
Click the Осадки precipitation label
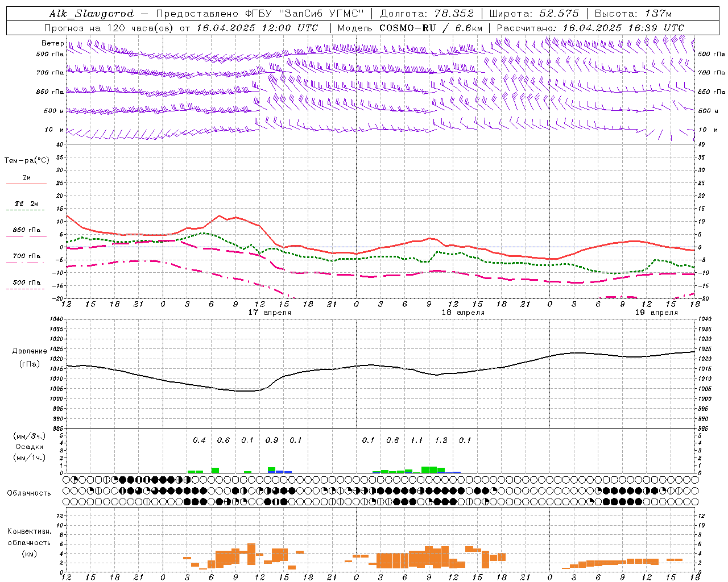[29, 447]
